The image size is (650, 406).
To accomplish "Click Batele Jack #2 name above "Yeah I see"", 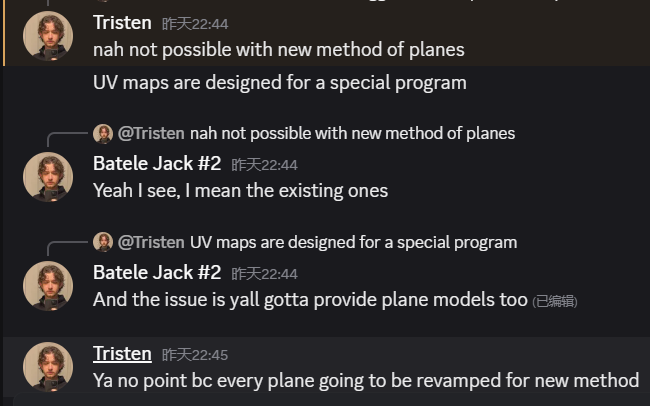I will click(157, 163).
